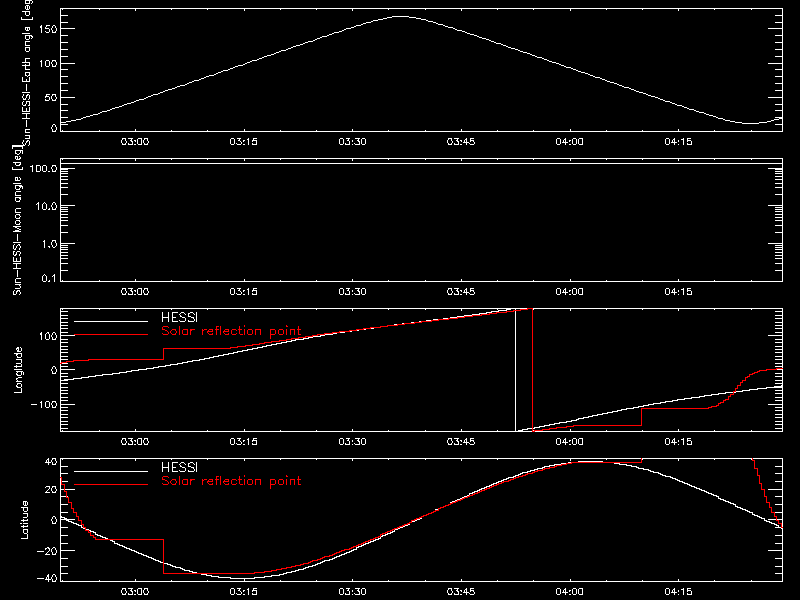Click '03:45' under the Longitude plot

click(x=461, y=441)
